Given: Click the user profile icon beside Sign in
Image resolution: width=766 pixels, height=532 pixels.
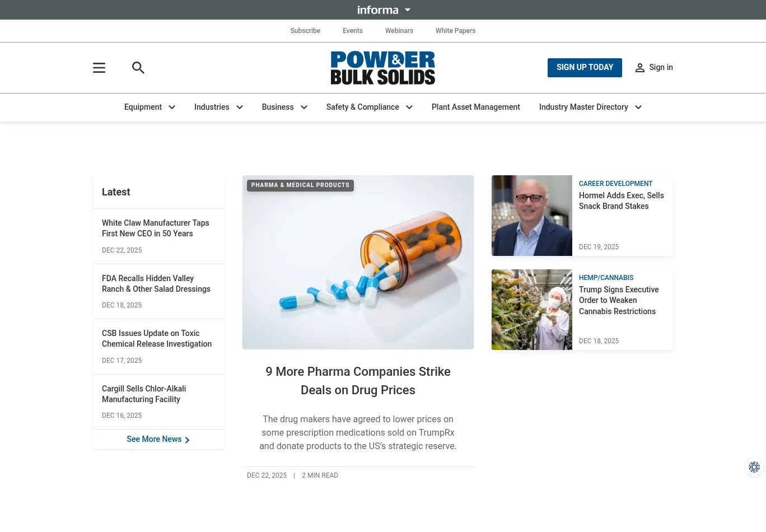Looking at the screenshot, I should coord(640,68).
